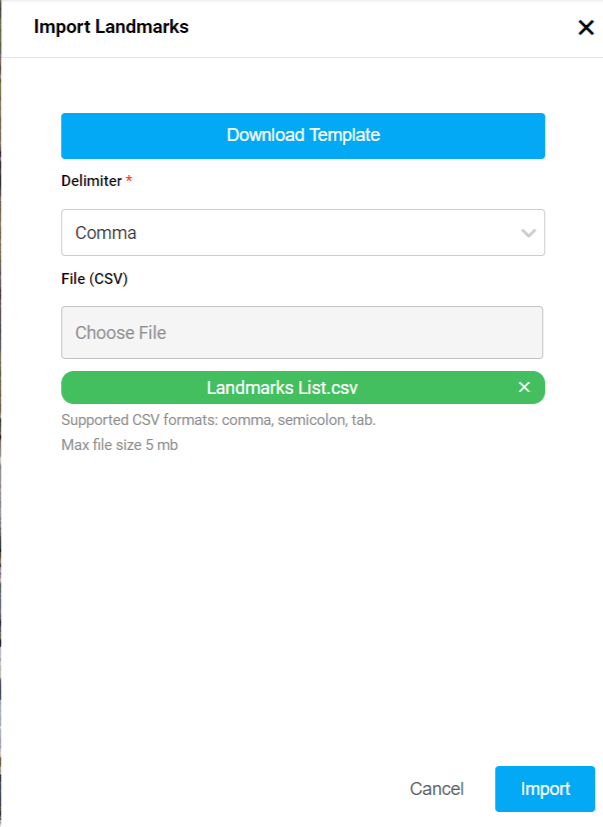The width and height of the screenshot is (603, 827).
Task: Click the red required asterisk
Action: [x=129, y=180]
